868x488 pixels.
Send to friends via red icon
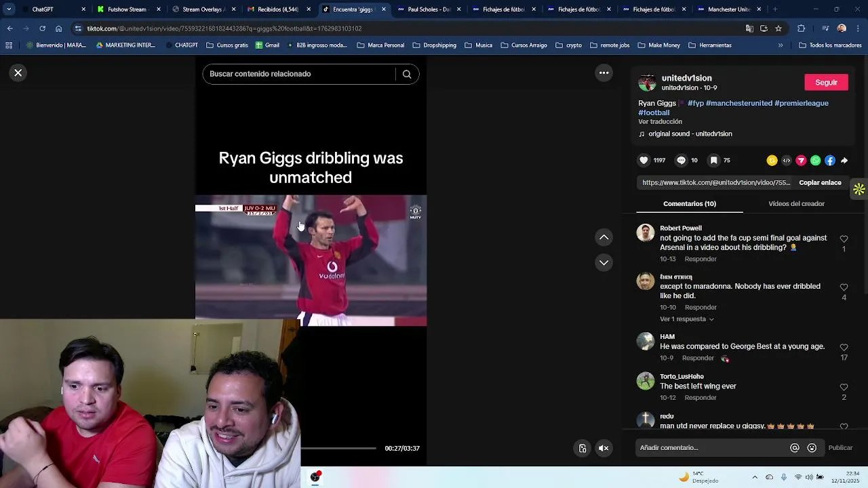801,161
